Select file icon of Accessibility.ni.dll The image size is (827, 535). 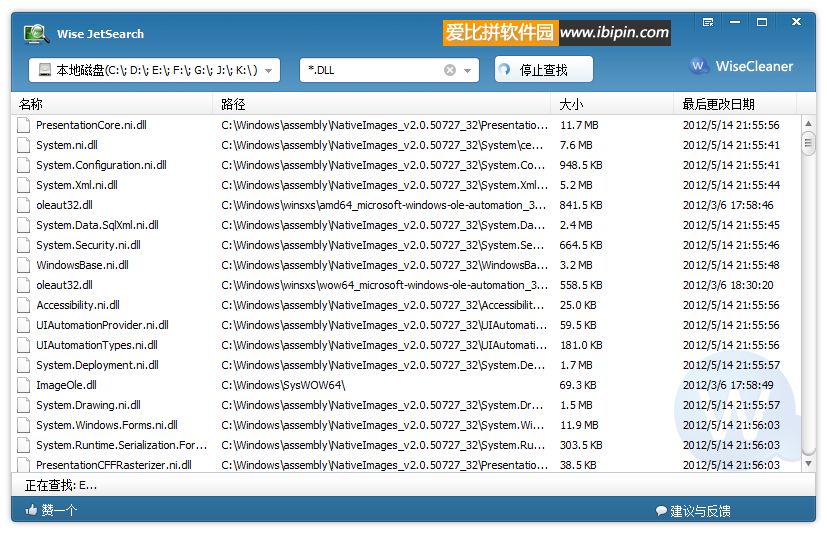(23, 305)
